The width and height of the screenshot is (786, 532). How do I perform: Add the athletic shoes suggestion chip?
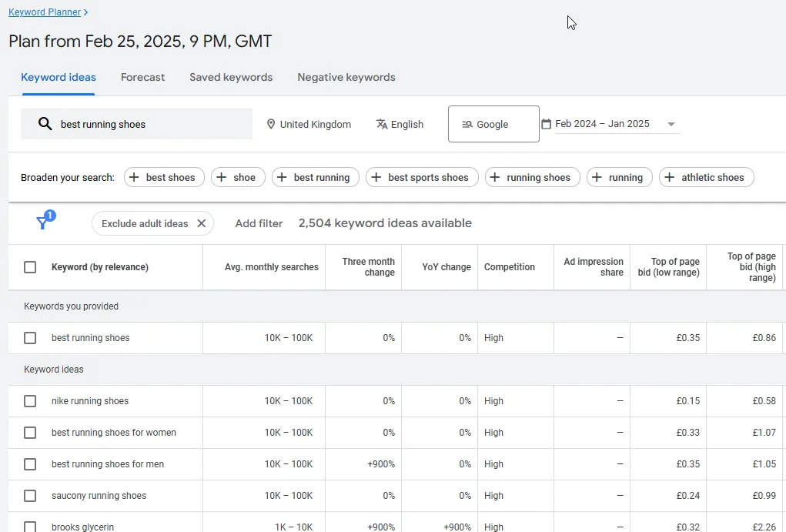coord(706,177)
